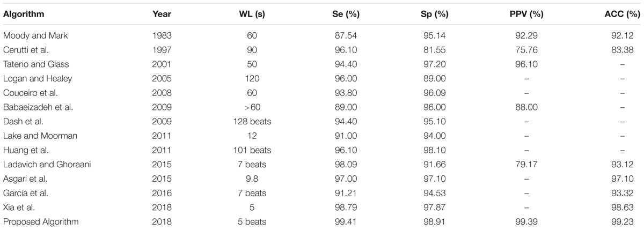
Task: Select the Babaeizadeh et al. entry
Action: (x=33, y=107)
